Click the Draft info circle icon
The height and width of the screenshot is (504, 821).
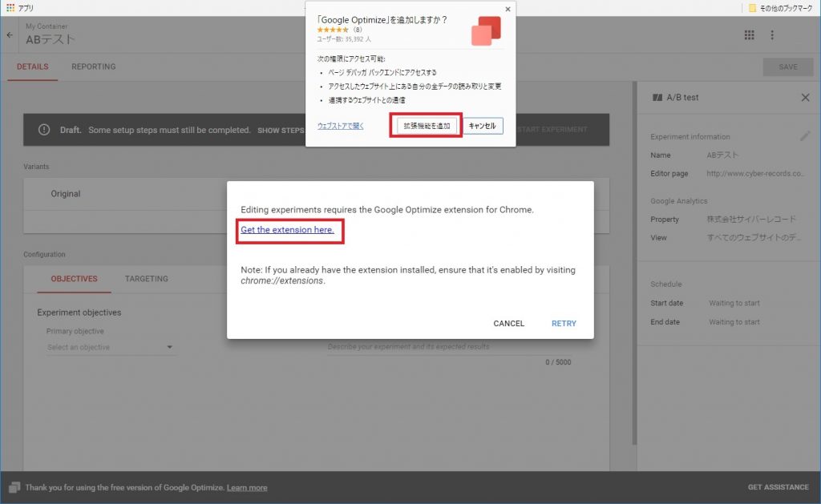[x=44, y=130]
